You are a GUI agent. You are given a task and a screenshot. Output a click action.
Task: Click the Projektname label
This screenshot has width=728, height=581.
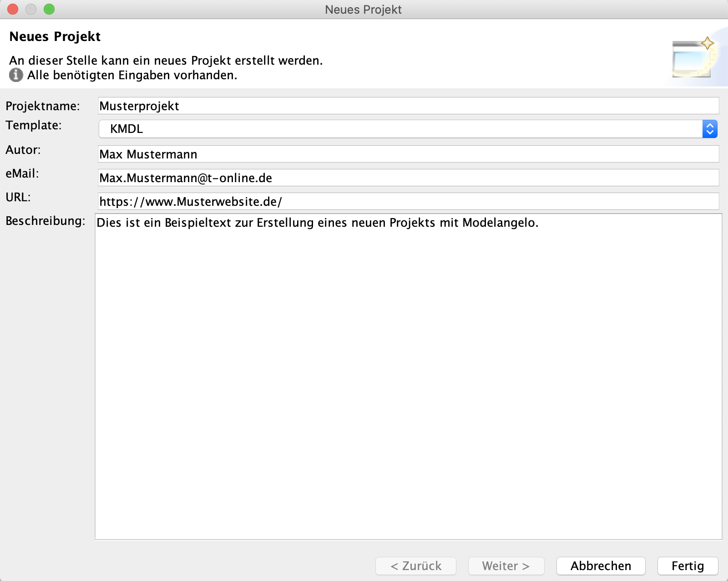43,106
